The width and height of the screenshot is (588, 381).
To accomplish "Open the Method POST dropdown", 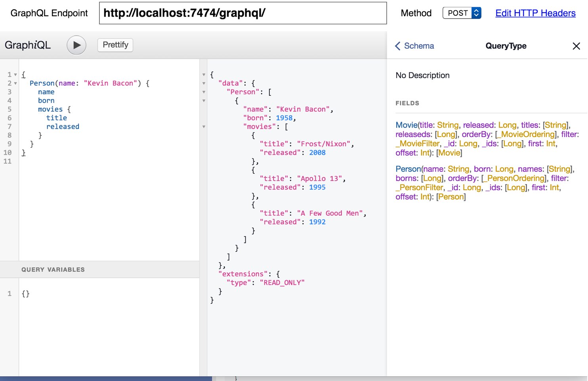I will click(x=462, y=13).
